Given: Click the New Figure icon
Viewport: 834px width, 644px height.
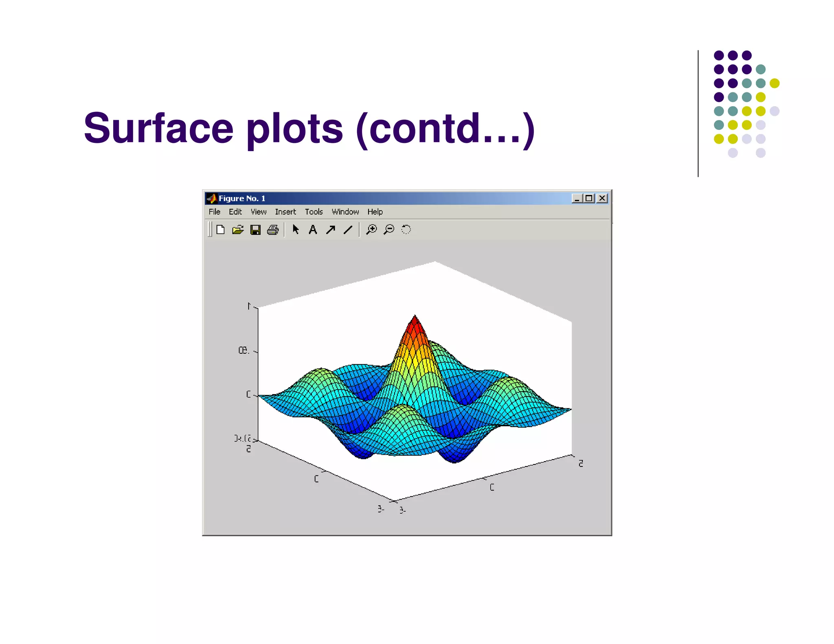Looking at the screenshot, I should (x=220, y=230).
